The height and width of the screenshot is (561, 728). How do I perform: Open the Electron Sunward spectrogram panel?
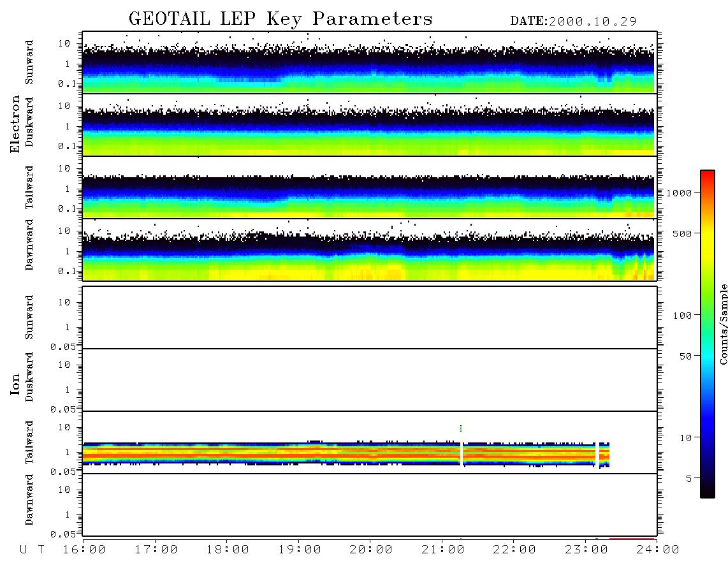(370, 62)
